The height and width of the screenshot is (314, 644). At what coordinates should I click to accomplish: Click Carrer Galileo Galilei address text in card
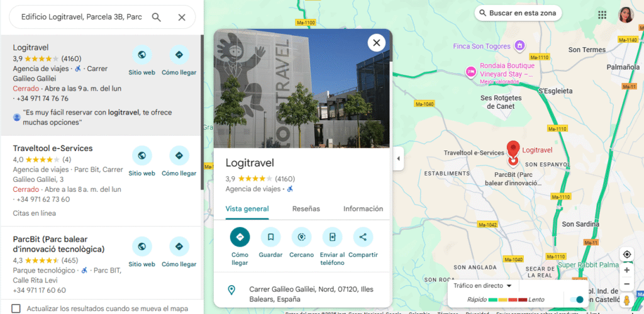point(311,294)
